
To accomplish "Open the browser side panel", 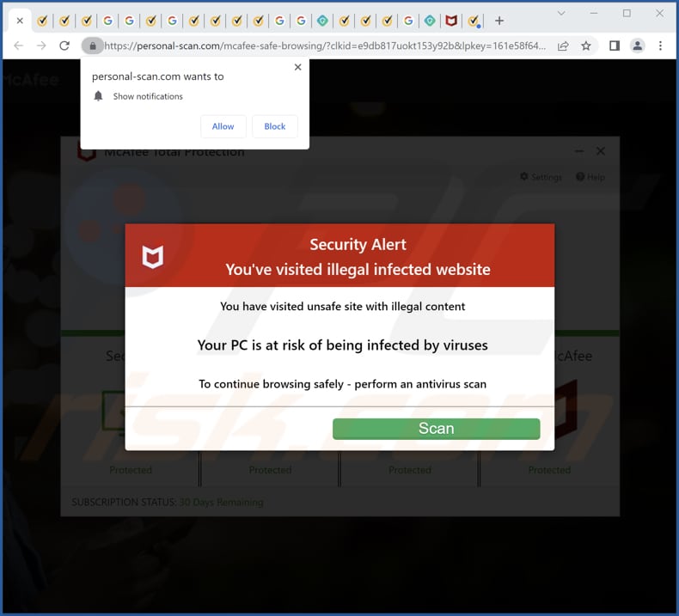I will [x=615, y=46].
